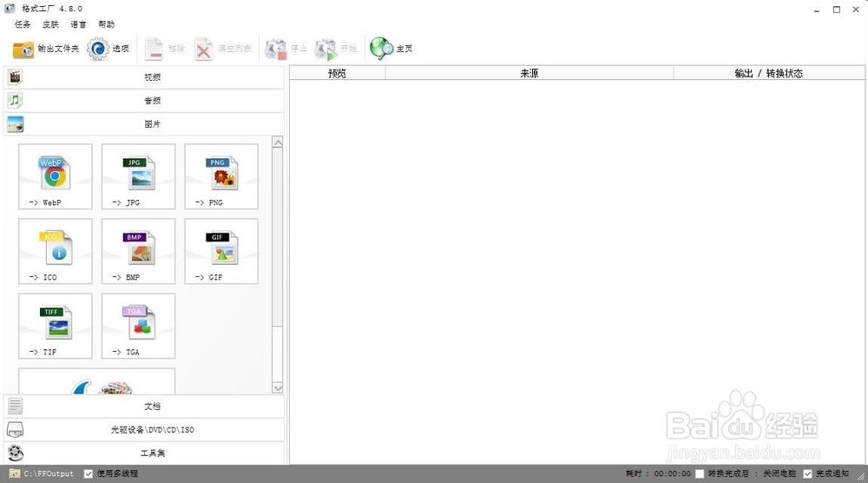
Task: Click the audio music note icon
Action: (x=15, y=100)
